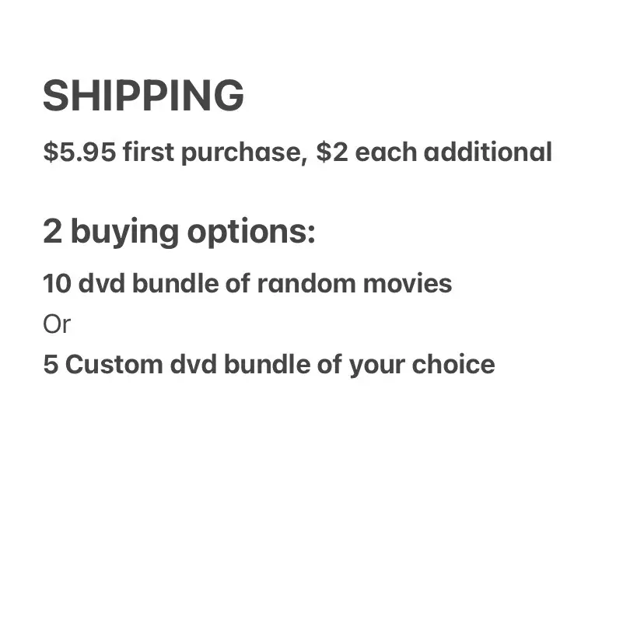
Task: Click the word 'bundle' in random movies line
Action: pos(178,283)
